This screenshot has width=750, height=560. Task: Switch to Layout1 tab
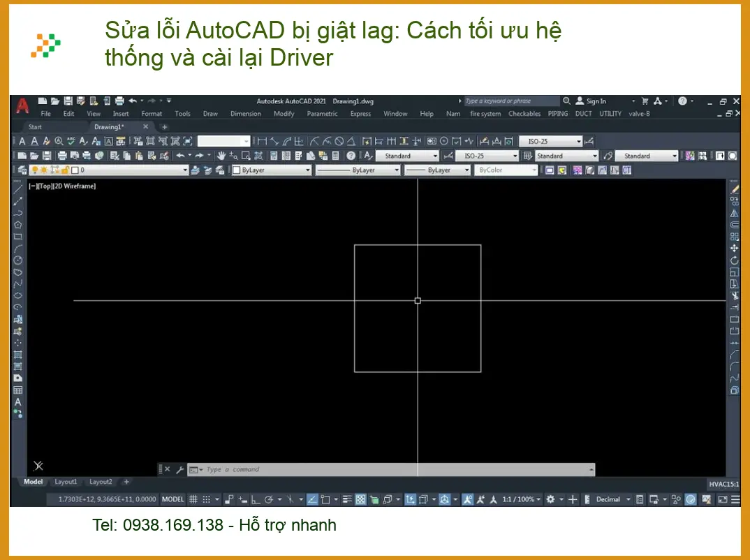[x=66, y=482]
